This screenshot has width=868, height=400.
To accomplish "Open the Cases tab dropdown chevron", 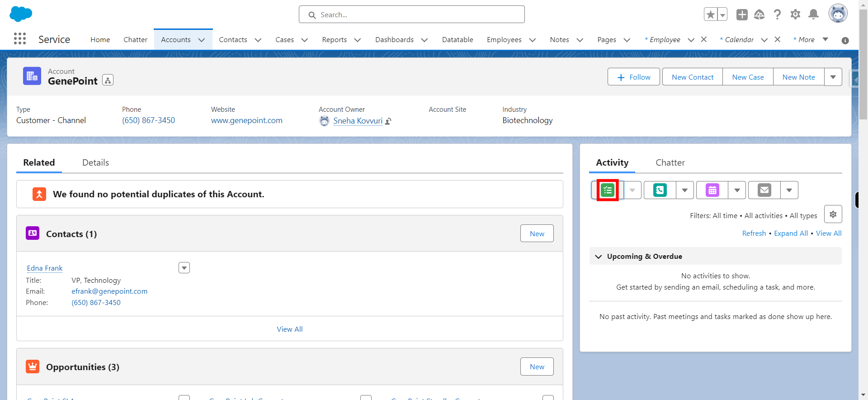I will [x=305, y=40].
